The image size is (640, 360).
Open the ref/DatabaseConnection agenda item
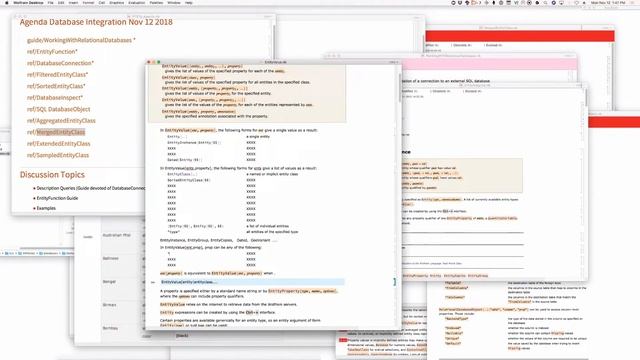60,63
